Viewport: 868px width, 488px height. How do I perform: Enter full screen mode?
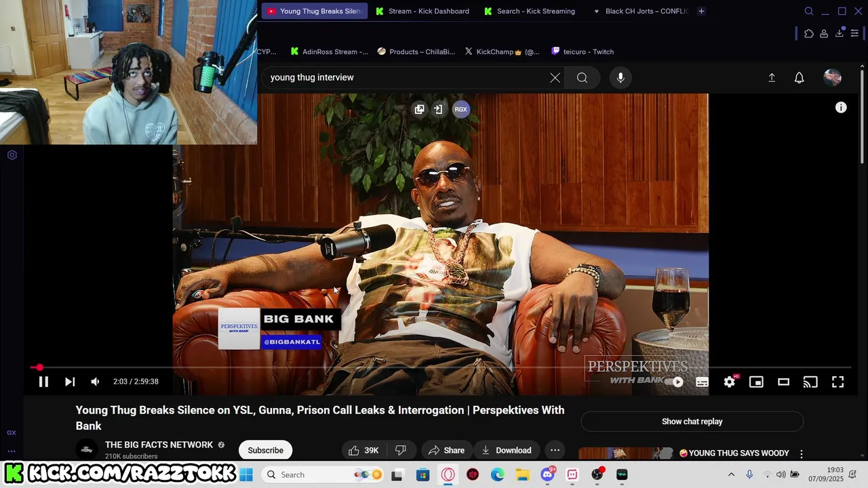838,382
